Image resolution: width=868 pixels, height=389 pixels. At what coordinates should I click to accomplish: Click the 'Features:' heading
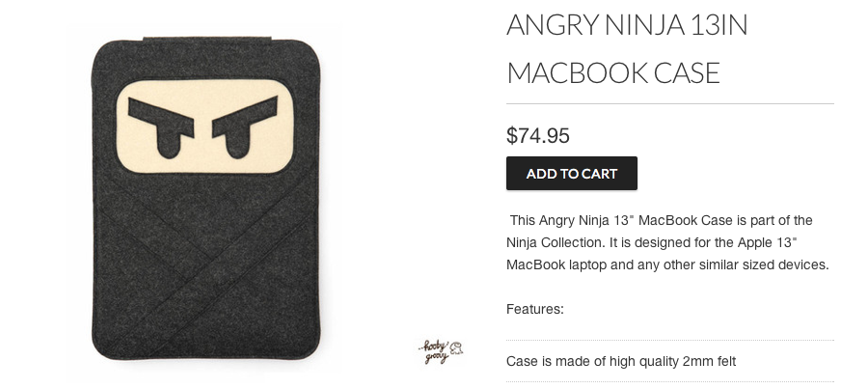tap(534, 309)
